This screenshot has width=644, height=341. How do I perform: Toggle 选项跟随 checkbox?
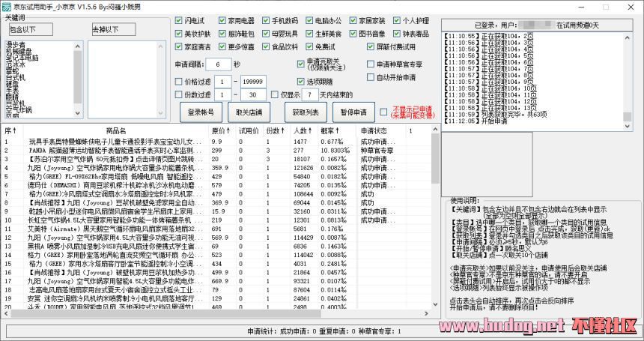[x=300, y=82]
